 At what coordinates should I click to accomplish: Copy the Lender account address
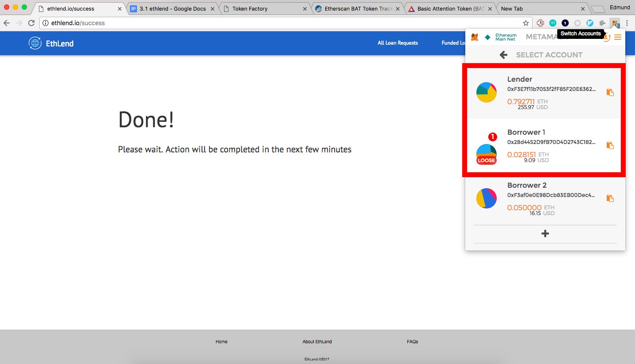[x=610, y=92]
